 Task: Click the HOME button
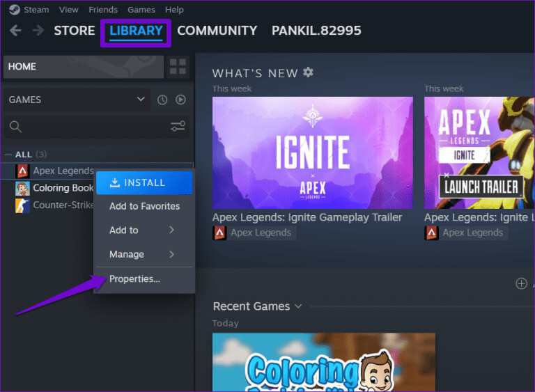[84, 67]
